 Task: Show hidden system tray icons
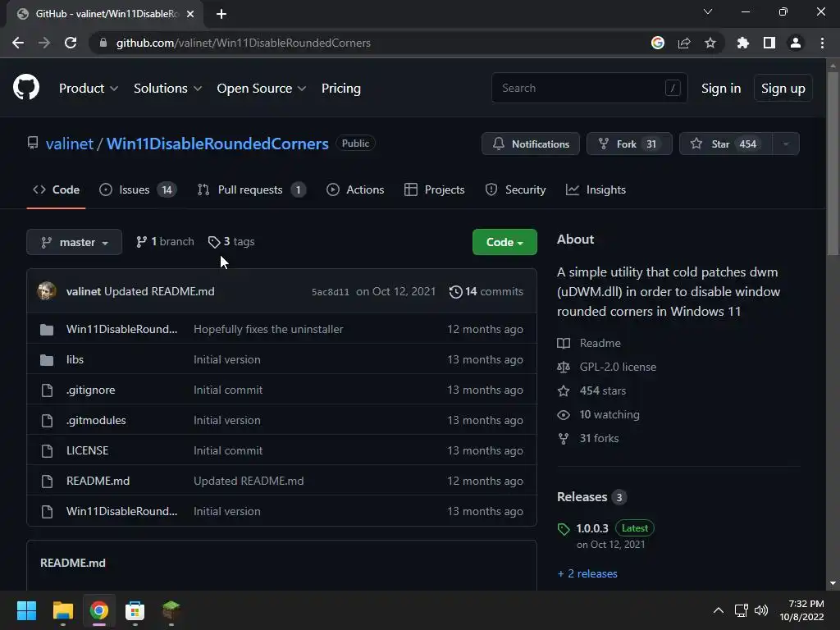pyautogui.click(x=719, y=610)
